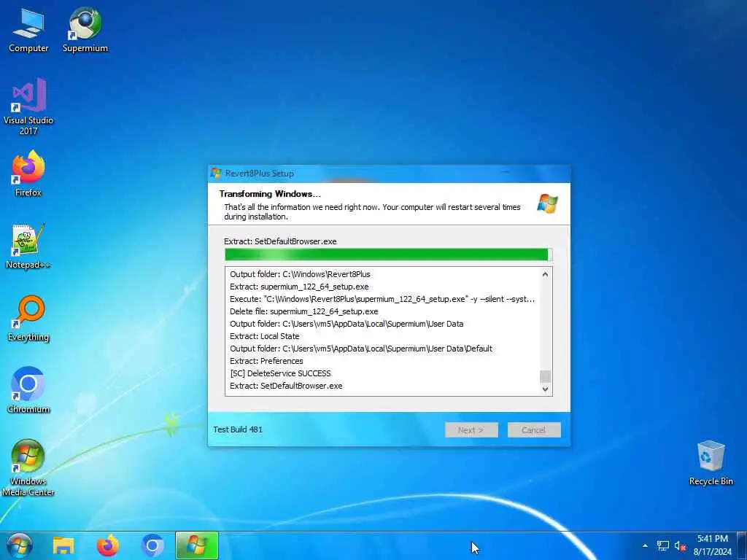Screen dimensions: 747x560
Task: Click the status text above the progress bar
Action: pos(280,241)
